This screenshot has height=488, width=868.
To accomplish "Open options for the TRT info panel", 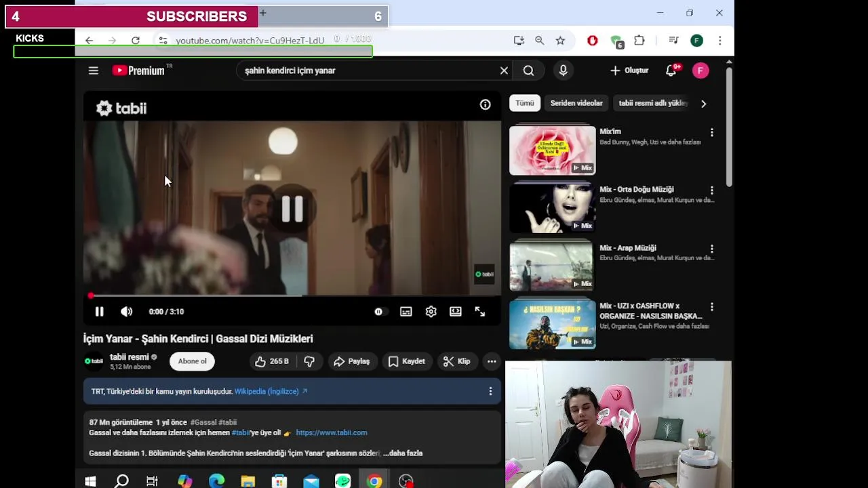I will click(x=490, y=391).
